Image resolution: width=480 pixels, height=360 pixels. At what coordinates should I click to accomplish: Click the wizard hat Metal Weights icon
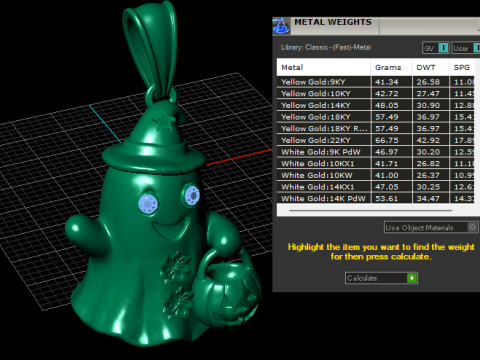tap(281, 26)
